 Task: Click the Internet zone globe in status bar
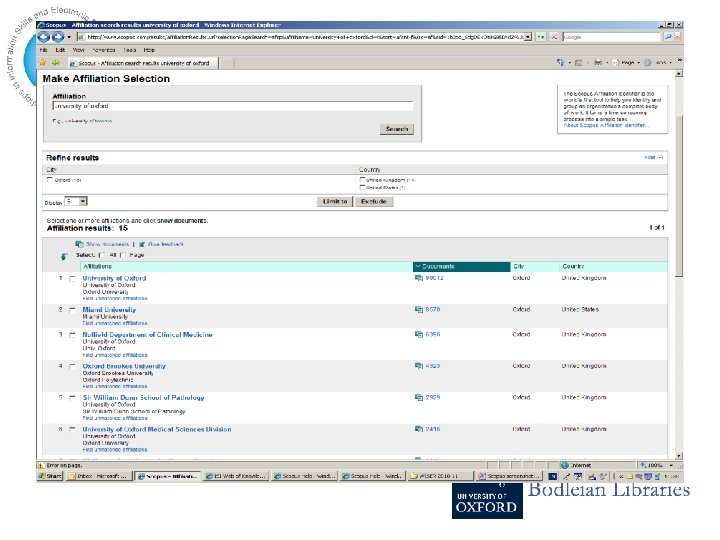tap(565, 465)
